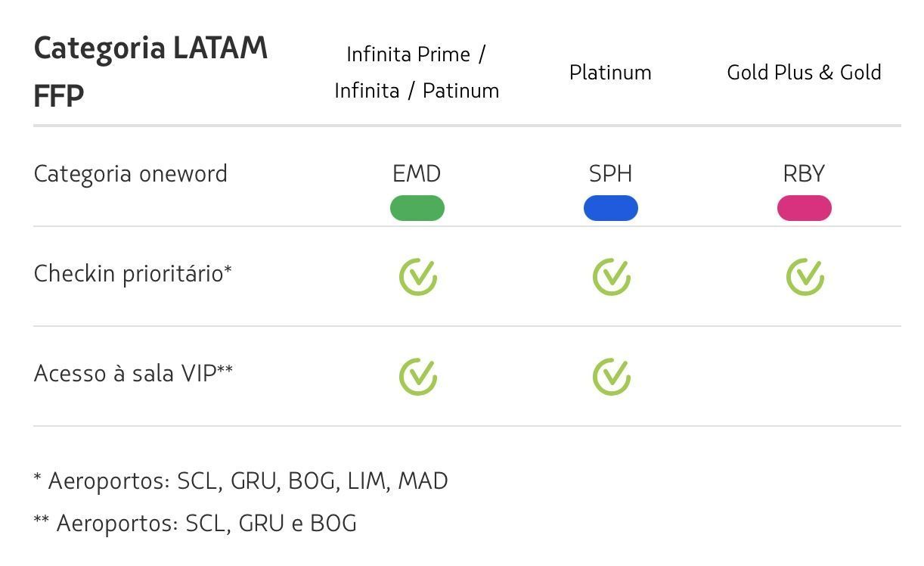Click the Checkin prioritário checkmark under EMD
924x566 pixels.
[418, 276]
